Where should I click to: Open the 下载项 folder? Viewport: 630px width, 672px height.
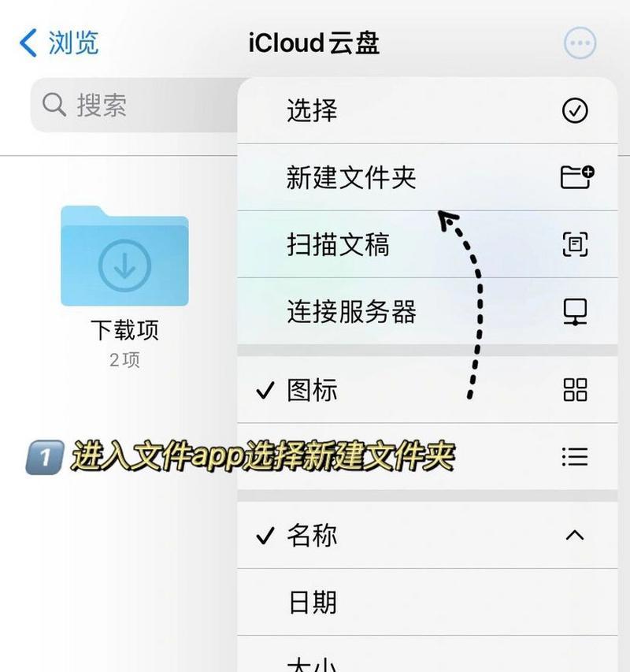(124, 256)
